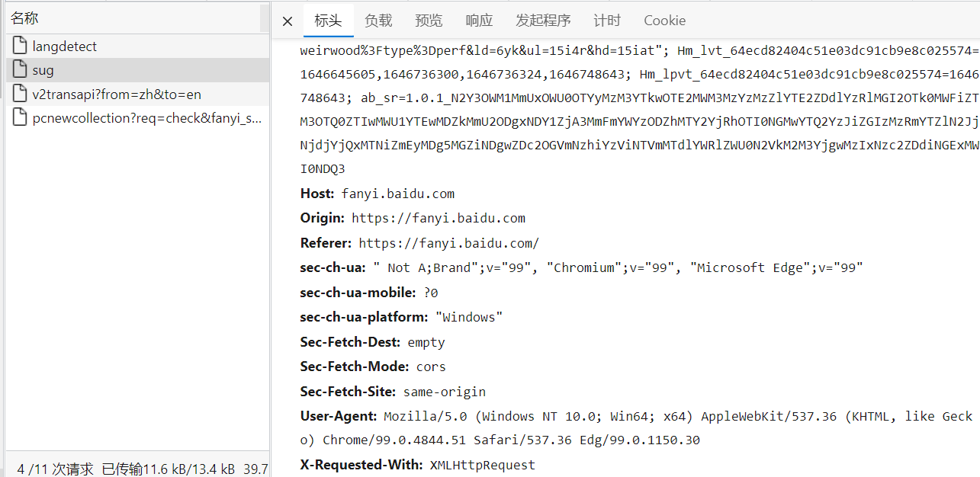The width and height of the screenshot is (980, 477).
Task: Select the v2transapi?from=zh&to=en request
Action: point(137,94)
